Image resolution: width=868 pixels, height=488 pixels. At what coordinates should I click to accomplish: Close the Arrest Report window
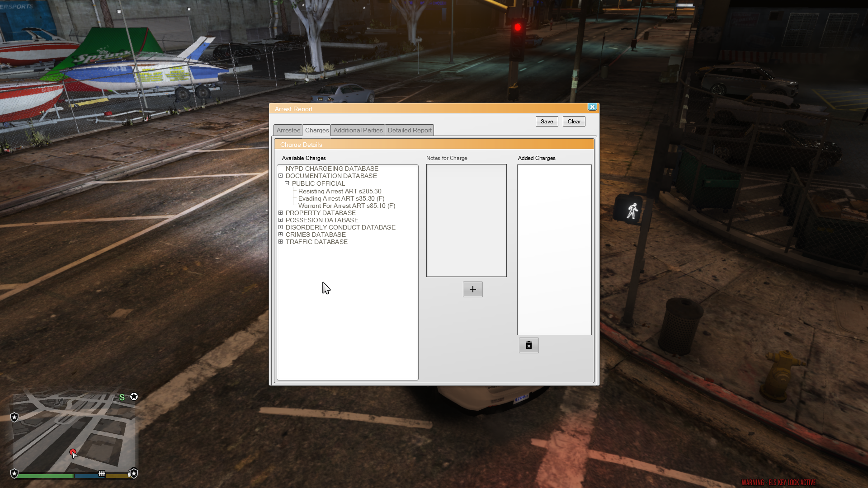pos(592,107)
